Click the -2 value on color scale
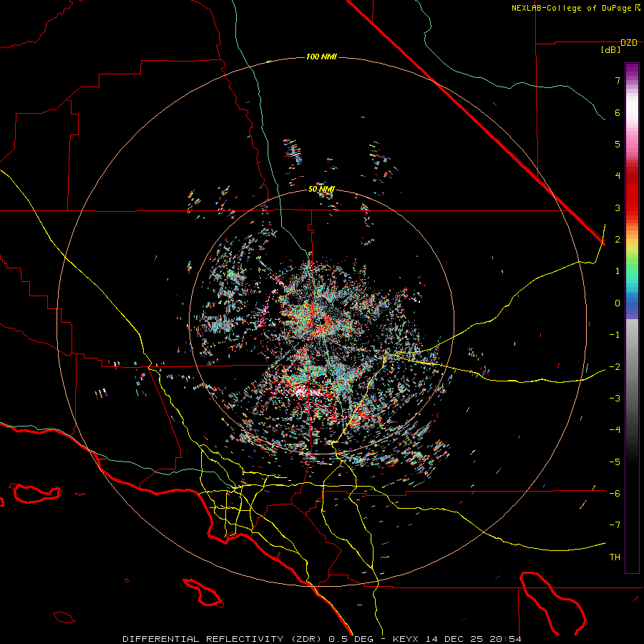The width and height of the screenshot is (644, 644). pyautogui.click(x=615, y=366)
